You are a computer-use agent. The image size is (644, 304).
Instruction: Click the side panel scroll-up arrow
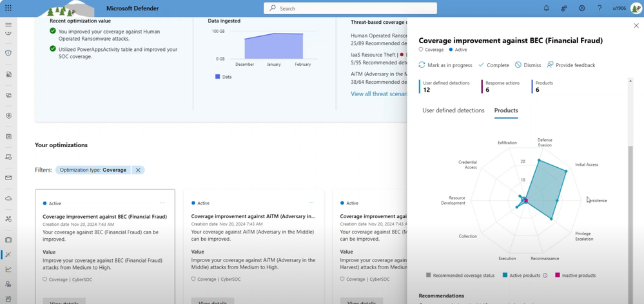pyautogui.click(x=630, y=81)
